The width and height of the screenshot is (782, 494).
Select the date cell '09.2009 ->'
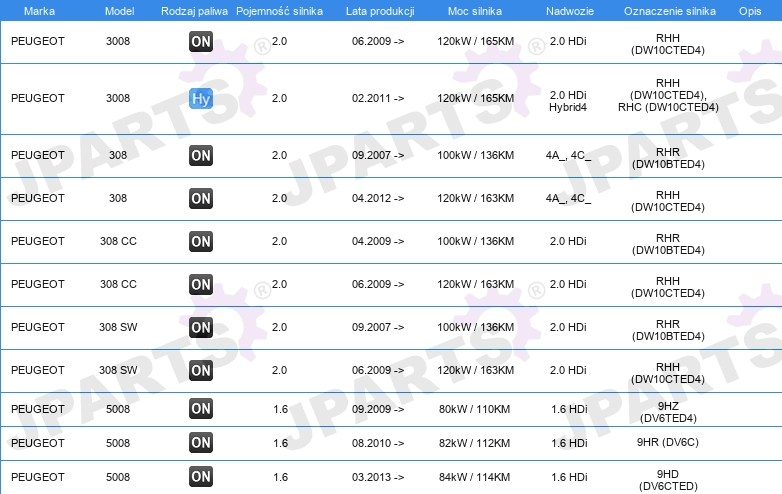click(378, 409)
